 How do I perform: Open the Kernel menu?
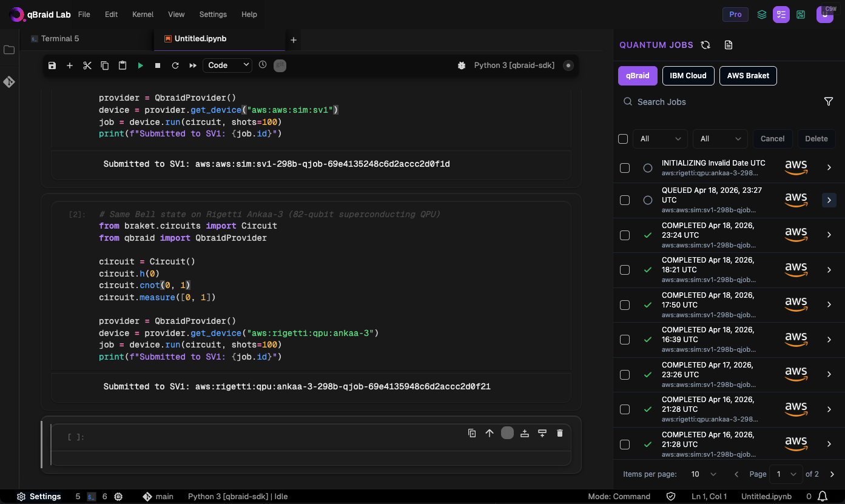point(143,14)
